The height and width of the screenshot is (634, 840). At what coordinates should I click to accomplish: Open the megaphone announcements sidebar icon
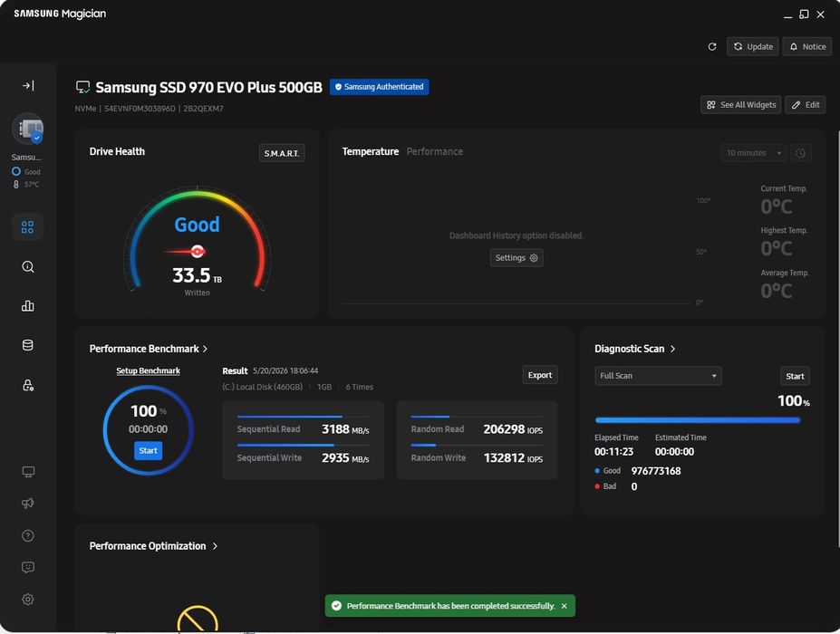(x=28, y=503)
